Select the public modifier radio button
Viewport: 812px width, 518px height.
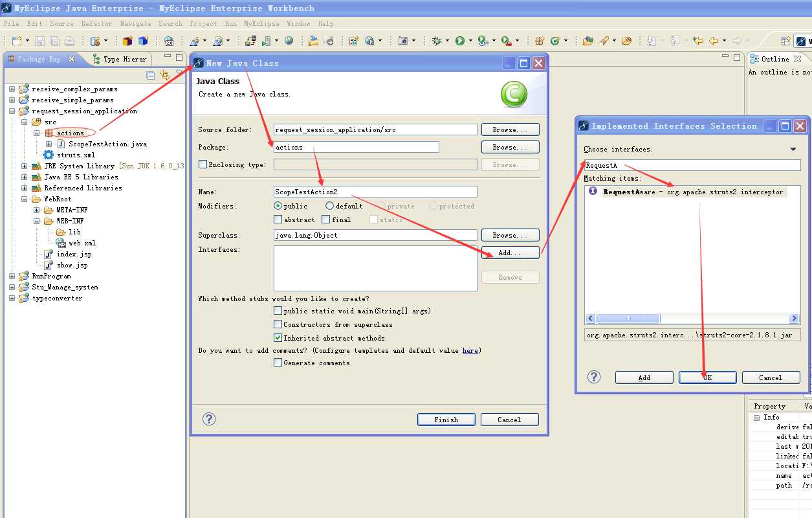tap(278, 206)
